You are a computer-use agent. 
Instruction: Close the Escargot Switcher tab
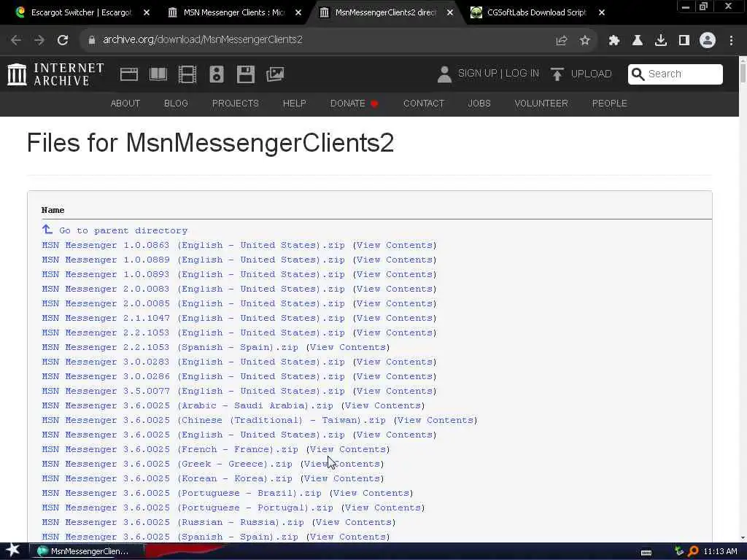click(x=146, y=13)
